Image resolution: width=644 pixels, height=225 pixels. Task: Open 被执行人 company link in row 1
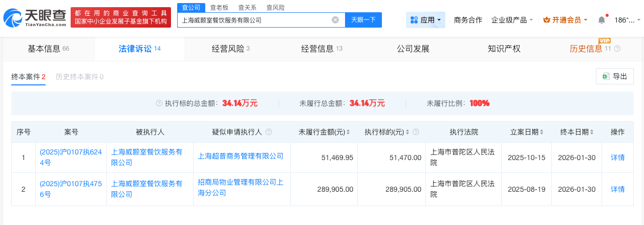pos(147,157)
